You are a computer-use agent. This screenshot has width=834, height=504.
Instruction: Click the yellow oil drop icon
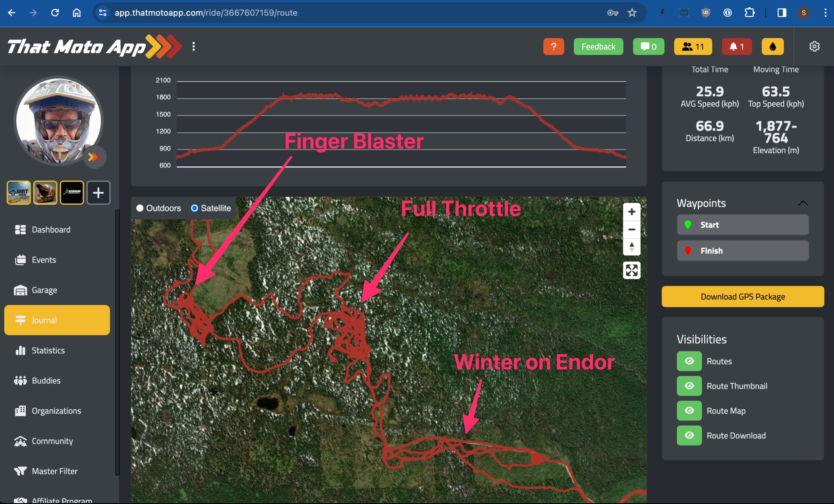pyautogui.click(x=772, y=47)
